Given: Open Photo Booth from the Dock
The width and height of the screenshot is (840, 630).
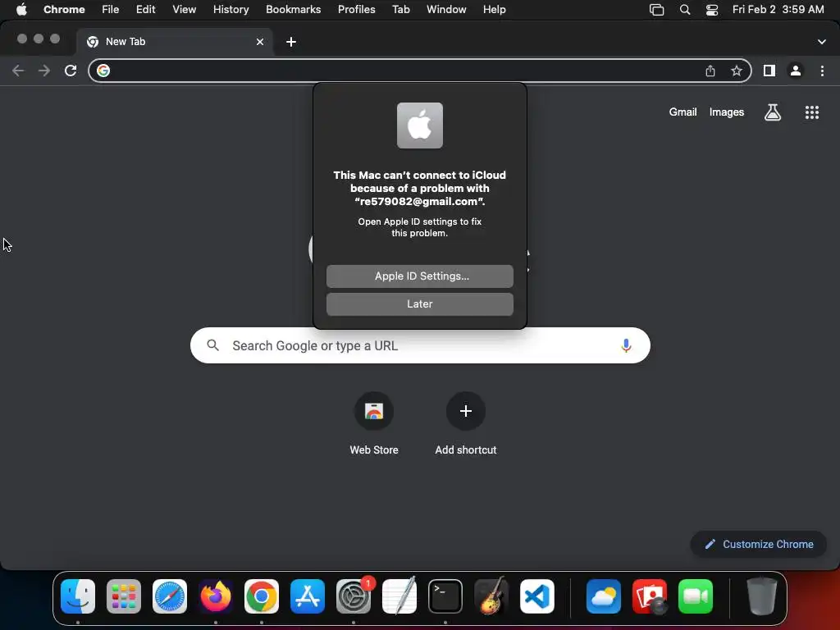Looking at the screenshot, I should 650,596.
